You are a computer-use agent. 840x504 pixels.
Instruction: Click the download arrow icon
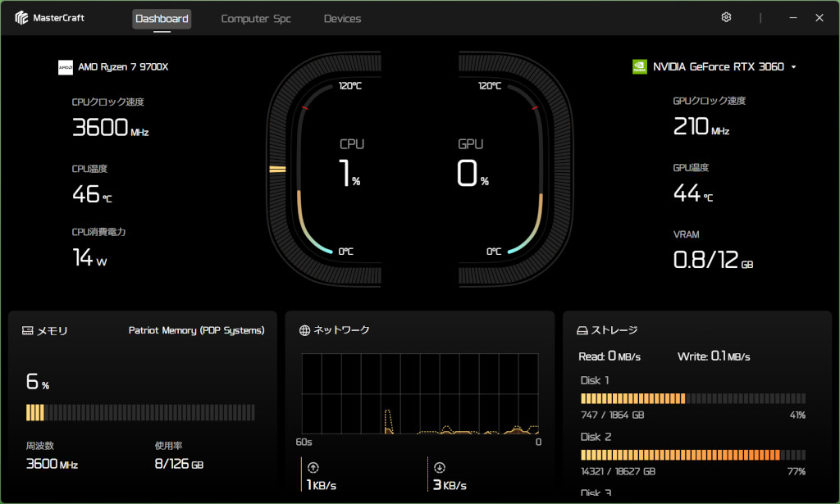[x=440, y=468]
